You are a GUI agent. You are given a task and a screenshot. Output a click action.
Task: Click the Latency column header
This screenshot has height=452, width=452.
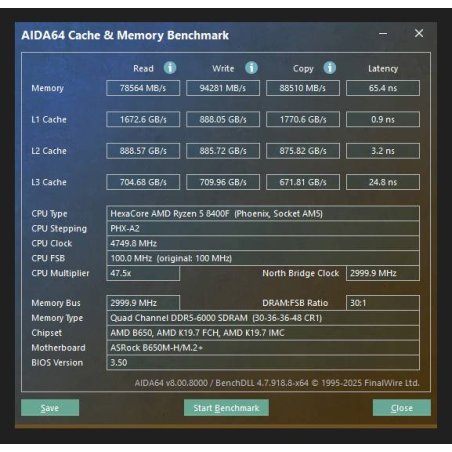(x=383, y=69)
